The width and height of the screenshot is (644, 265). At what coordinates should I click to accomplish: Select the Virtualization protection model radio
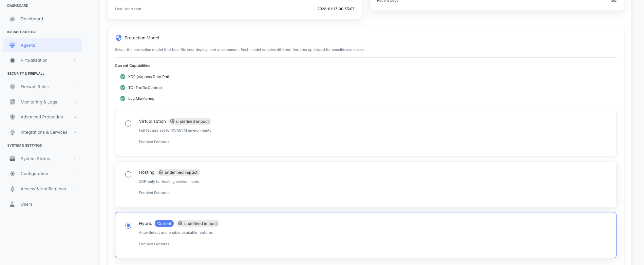click(x=128, y=124)
